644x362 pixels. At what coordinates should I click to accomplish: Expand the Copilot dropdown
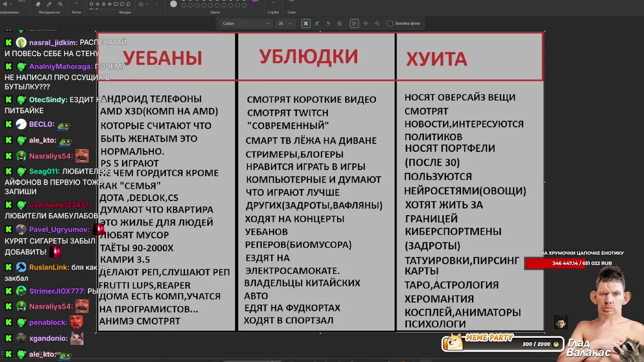point(274,3)
